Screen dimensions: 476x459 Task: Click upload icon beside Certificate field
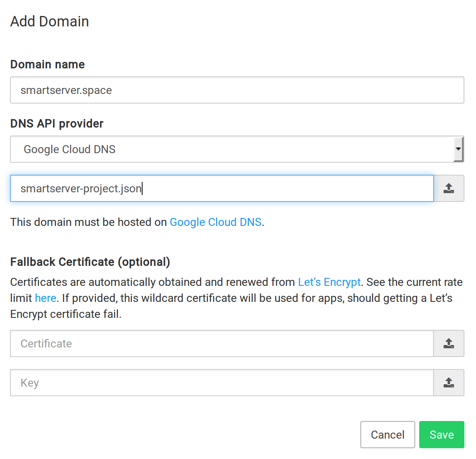[449, 343]
